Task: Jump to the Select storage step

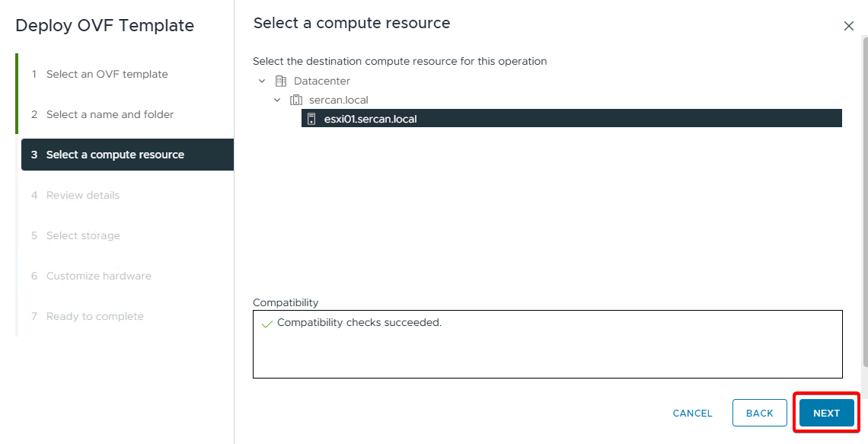Action: (83, 235)
